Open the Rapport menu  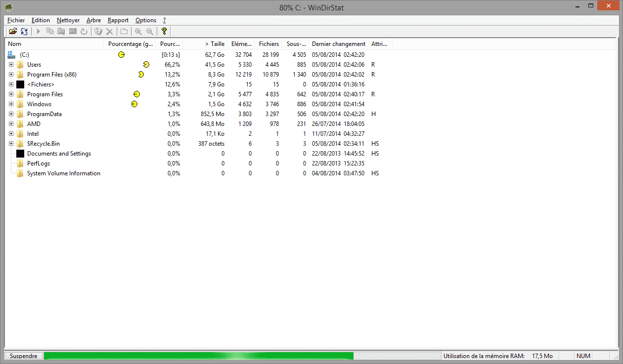click(x=118, y=20)
